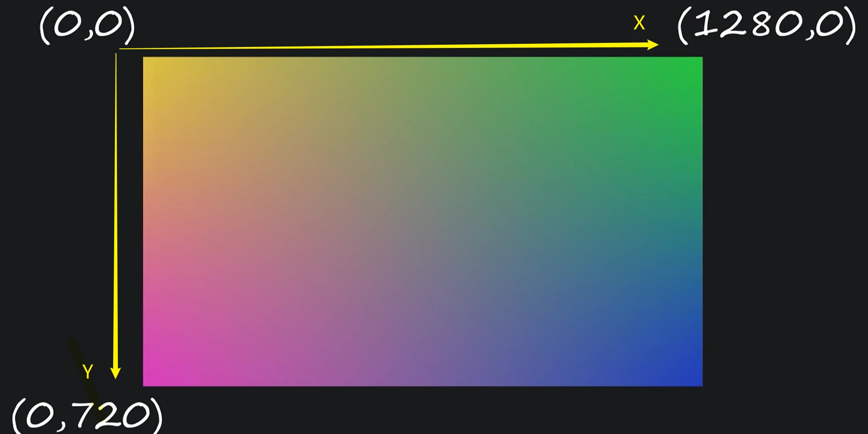
Task: Select the yellow Y axis letter
Action: (x=88, y=372)
